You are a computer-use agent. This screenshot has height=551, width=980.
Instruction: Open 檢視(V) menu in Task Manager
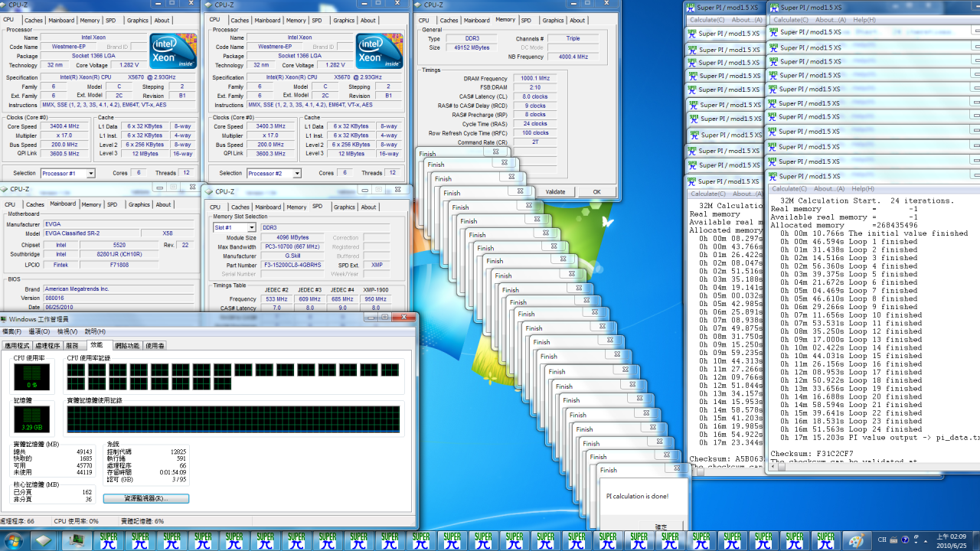(67, 331)
